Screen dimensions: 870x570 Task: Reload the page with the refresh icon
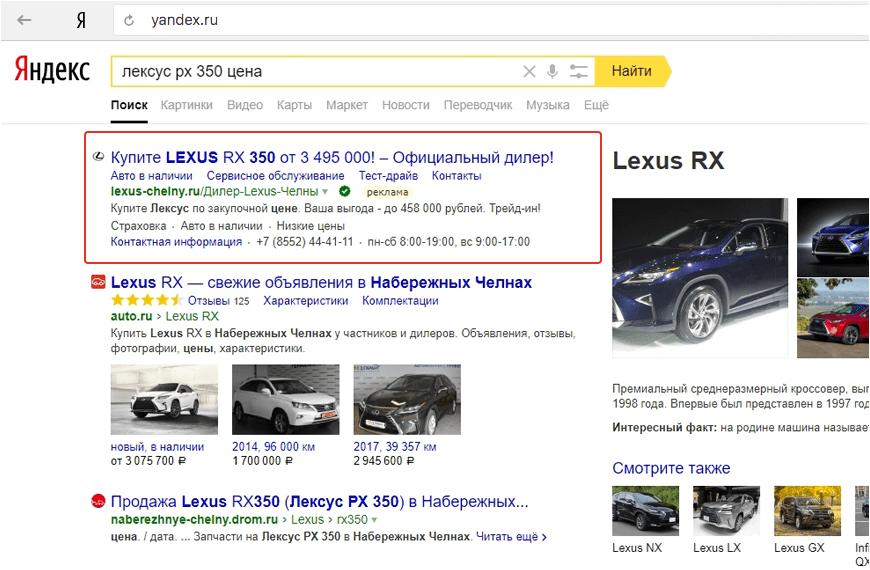coord(128,20)
